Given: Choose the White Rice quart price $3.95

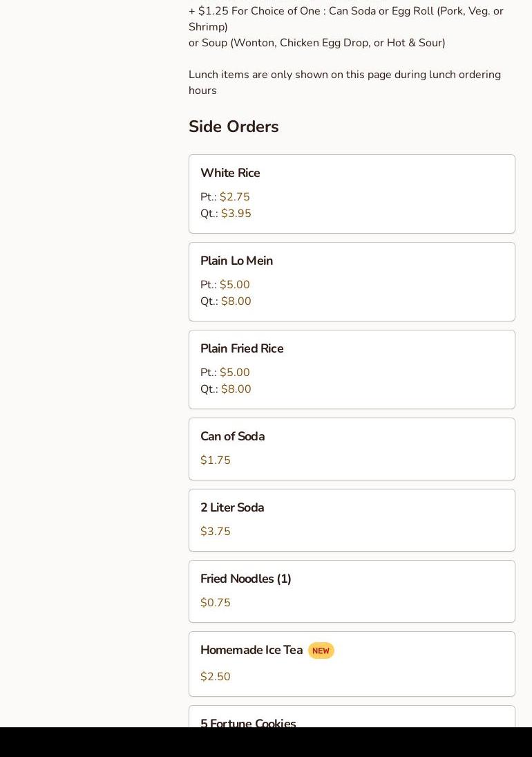Looking at the screenshot, I should pos(236,214).
